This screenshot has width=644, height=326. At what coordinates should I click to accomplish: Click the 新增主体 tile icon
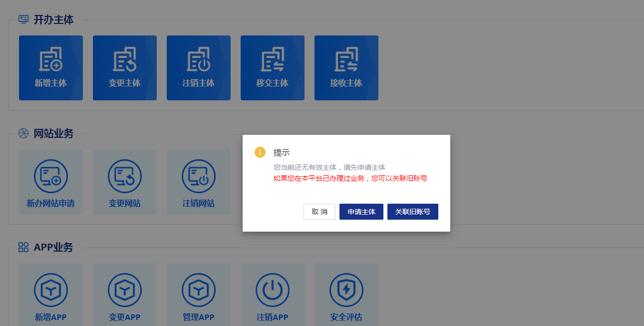click(50, 60)
